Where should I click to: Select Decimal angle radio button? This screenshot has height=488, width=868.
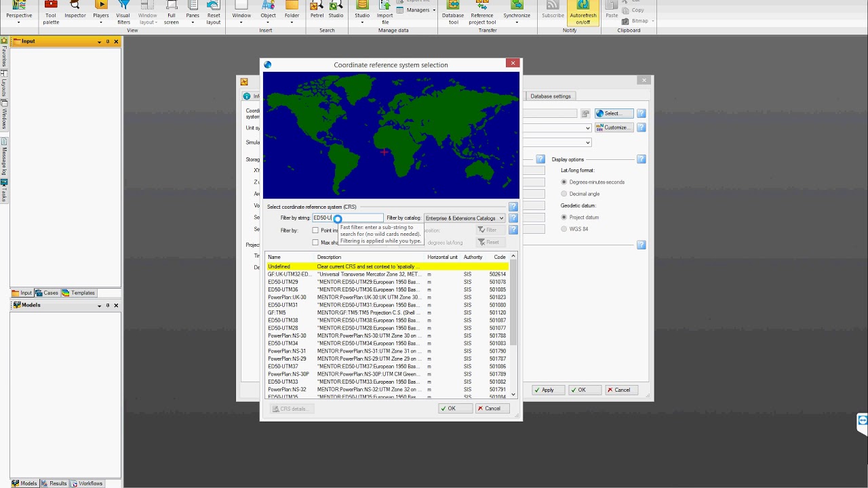[x=564, y=194]
